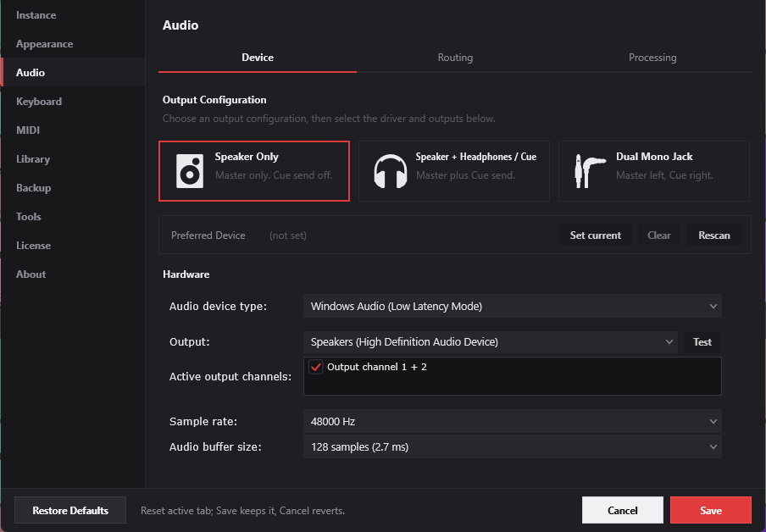766x532 pixels.
Task: Click the 'Sample rate:' label
Action: 203,422
